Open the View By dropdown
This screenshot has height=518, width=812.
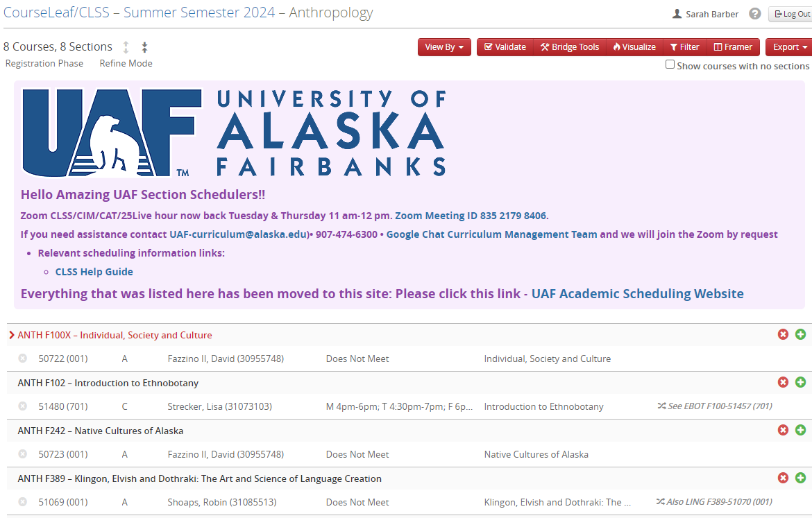coord(444,47)
